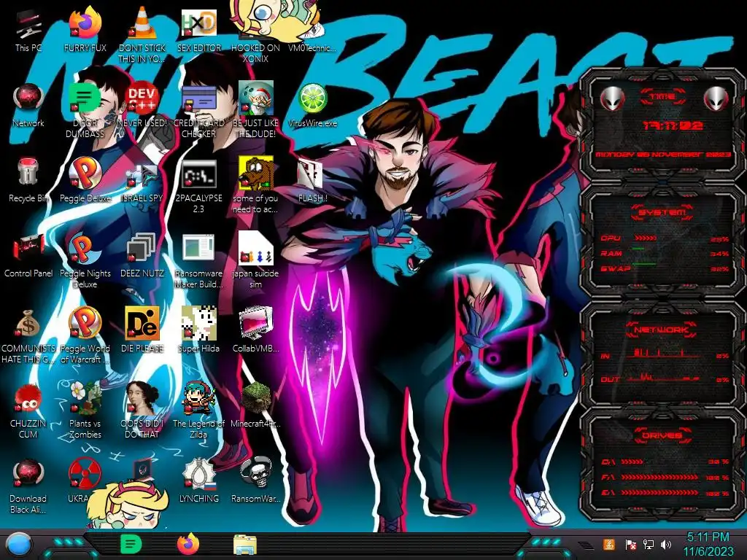Click the NETWORK header in the widget
The width and height of the screenshot is (747, 560).
(x=661, y=330)
